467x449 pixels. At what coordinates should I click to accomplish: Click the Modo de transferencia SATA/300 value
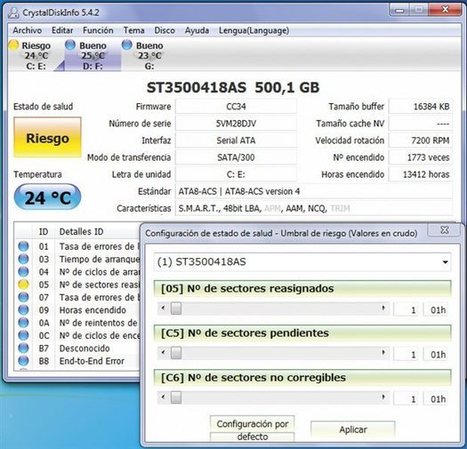point(236,157)
